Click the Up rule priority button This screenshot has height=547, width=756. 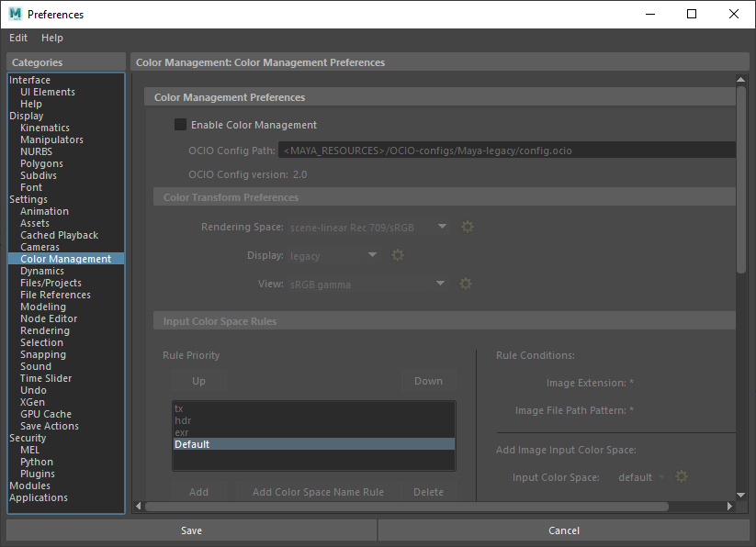pos(198,381)
